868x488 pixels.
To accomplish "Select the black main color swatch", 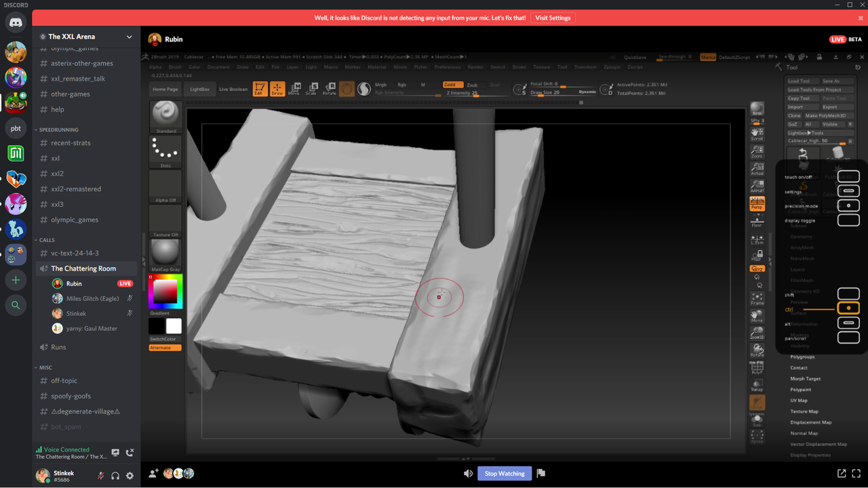I will [x=157, y=326].
